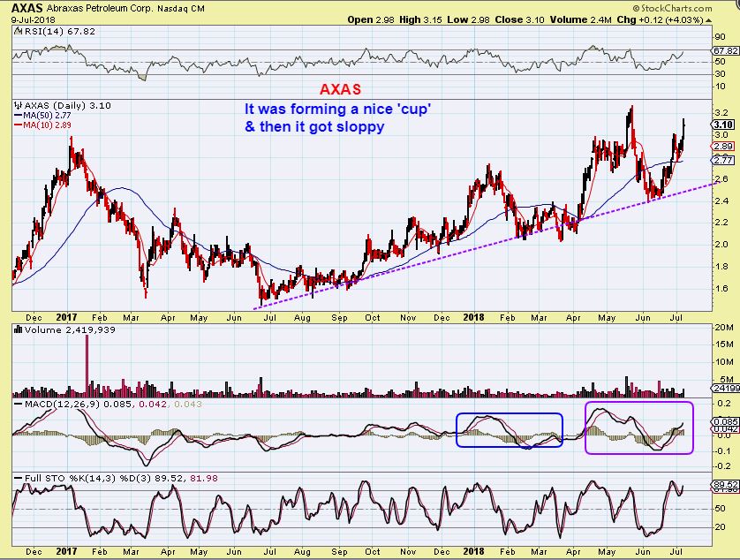This screenshot has height=560, width=740.
Task: Click the Oct label under the price panel
Action: click(373, 318)
